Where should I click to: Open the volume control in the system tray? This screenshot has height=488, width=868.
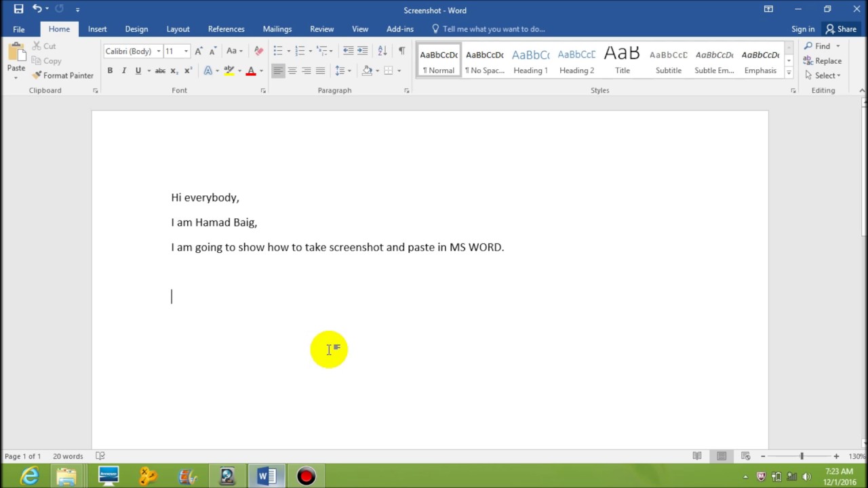806,476
